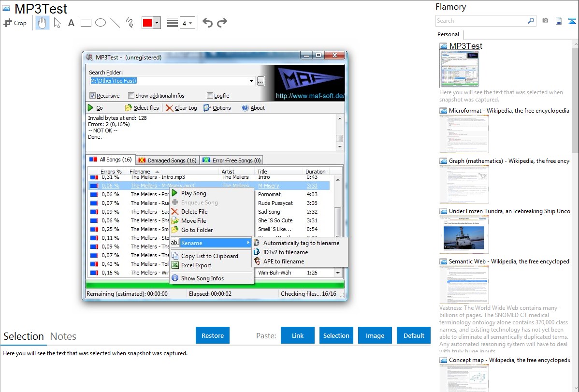Switch to the Notes tab
The width and height of the screenshot is (579, 392).
coord(63,336)
